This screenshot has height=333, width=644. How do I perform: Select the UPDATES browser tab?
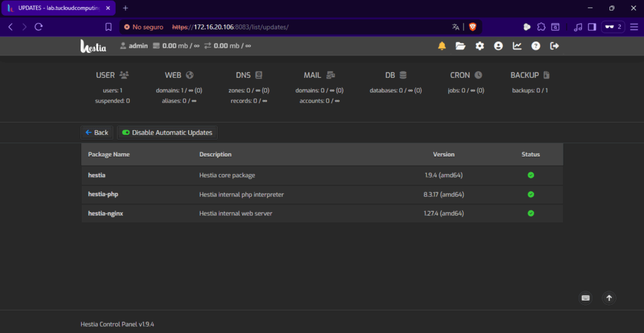pyautogui.click(x=59, y=8)
